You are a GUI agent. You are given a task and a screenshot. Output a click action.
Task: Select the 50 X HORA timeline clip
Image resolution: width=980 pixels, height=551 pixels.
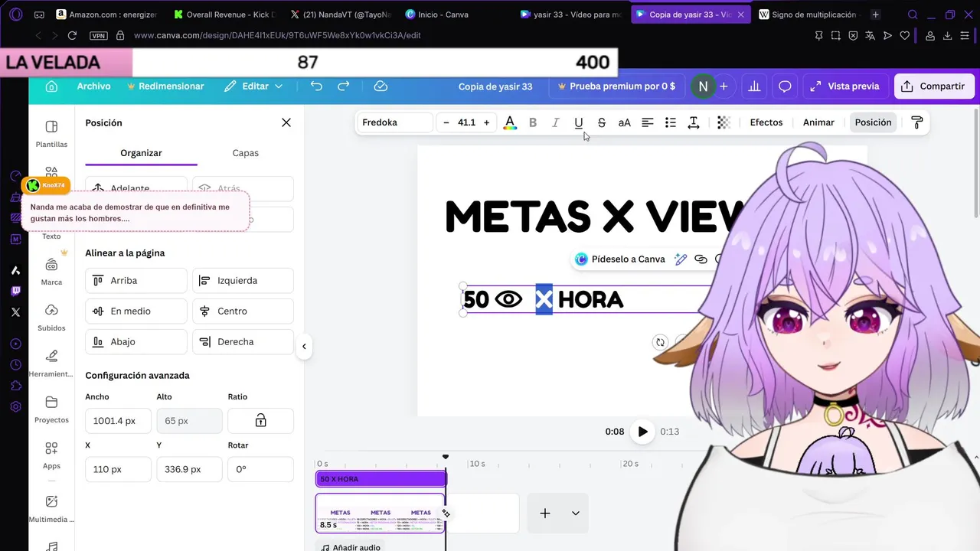(381, 479)
